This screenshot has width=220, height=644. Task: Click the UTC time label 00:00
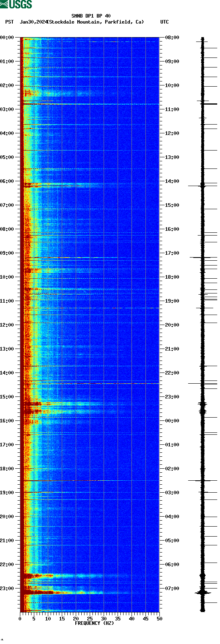click(x=172, y=421)
